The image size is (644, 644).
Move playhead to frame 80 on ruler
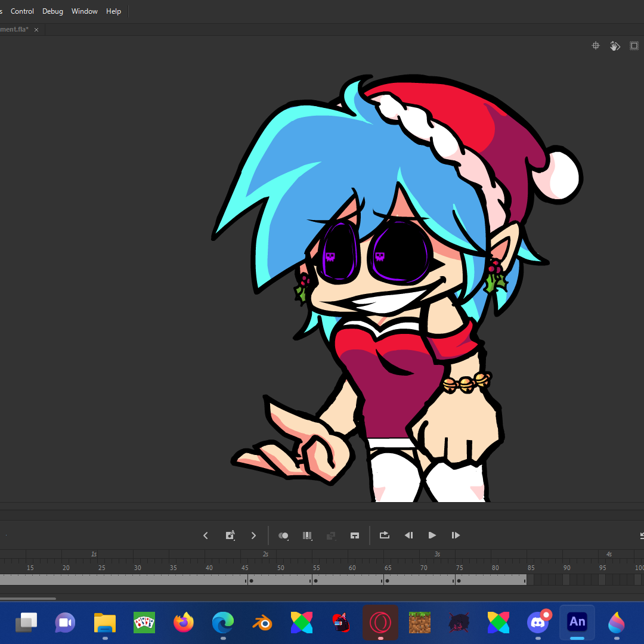pyautogui.click(x=495, y=568)
